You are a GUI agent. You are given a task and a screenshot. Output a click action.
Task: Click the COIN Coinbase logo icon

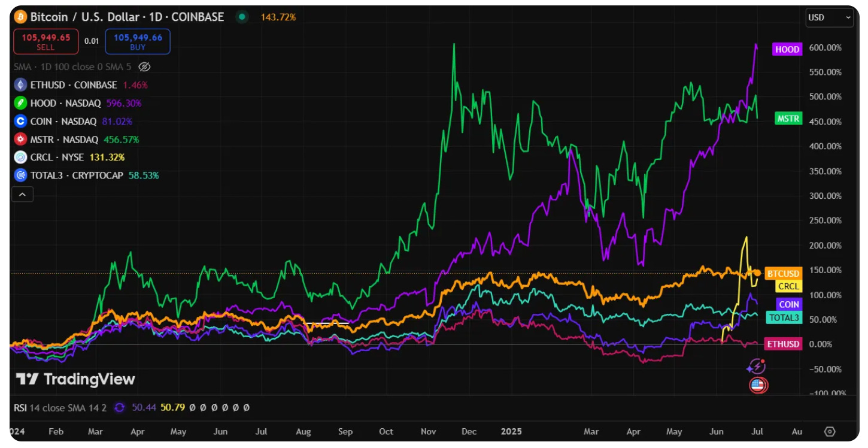pyautogui.click(x=21, y=121)
